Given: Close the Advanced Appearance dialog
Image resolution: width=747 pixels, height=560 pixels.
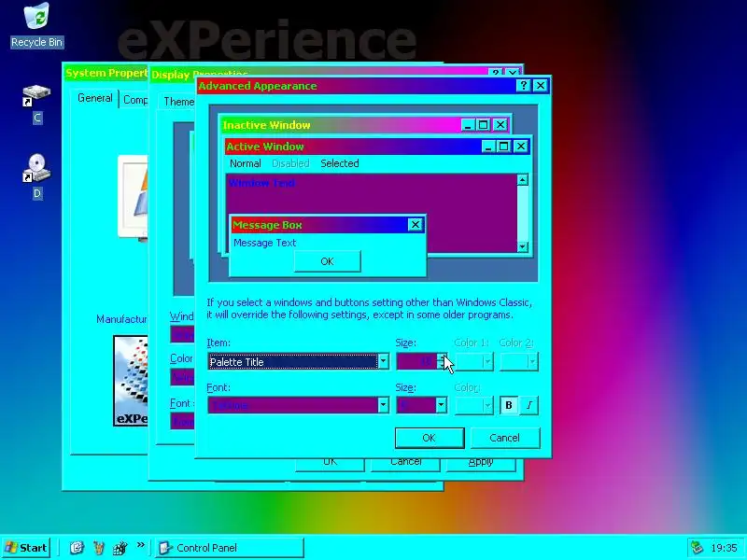Looking at the screenshot, I should [541, 85].
